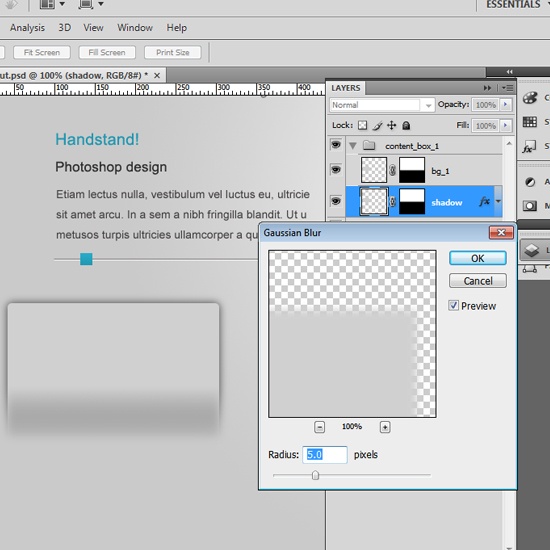Enable Lock transparent pixels
The height and width of the screenshot is (550, 550).
[x=362, y=126]
